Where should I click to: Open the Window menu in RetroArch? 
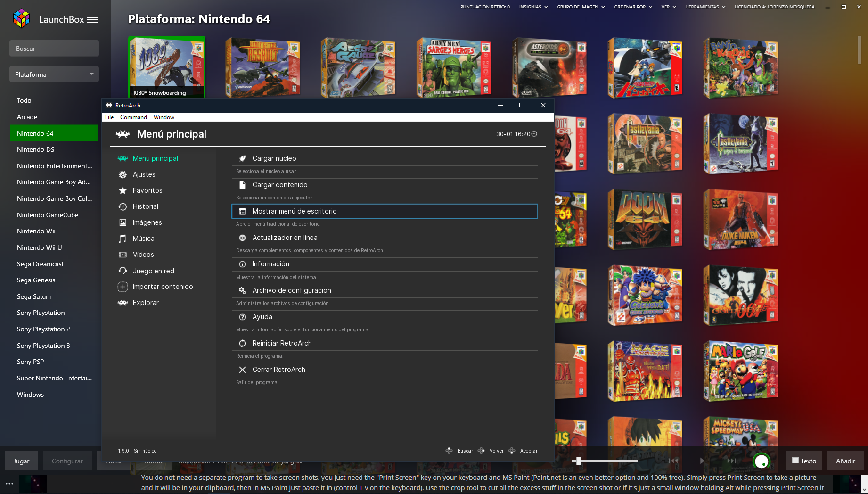click(164, 117)
